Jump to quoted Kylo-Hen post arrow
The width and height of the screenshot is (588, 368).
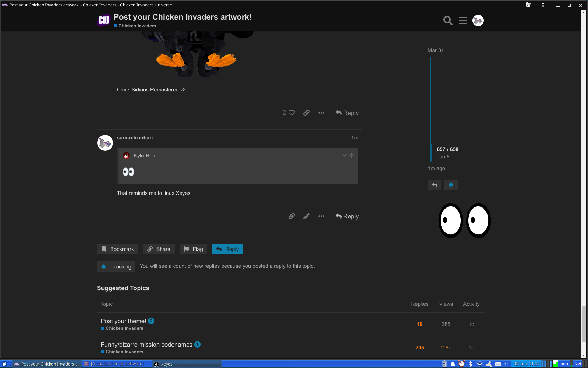pos(351,156)
